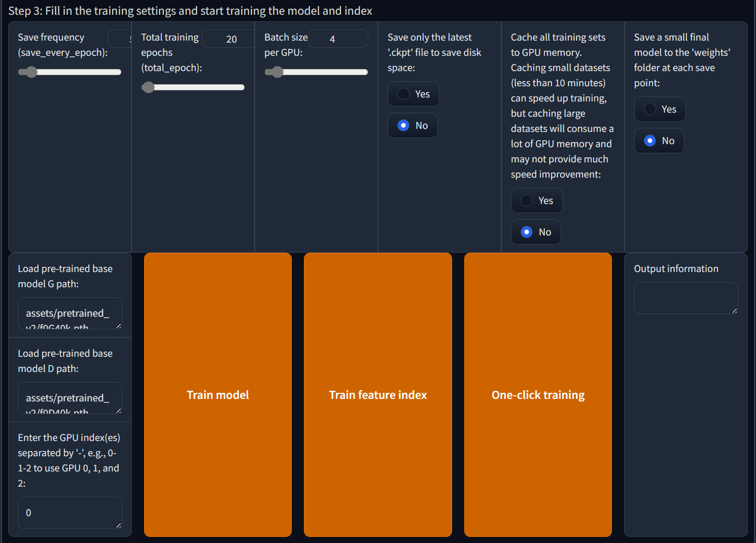Image resolution: width=756 pixels, height=543 pixels.
Task: Click the Output information box resize handle
Action: pos(734,311)
